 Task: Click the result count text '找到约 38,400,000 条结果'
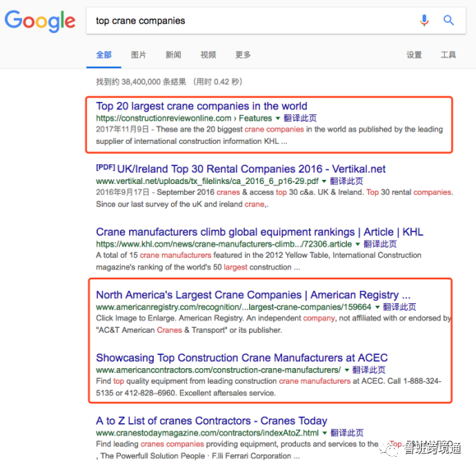pyautogui.click(x=141, y=82)
